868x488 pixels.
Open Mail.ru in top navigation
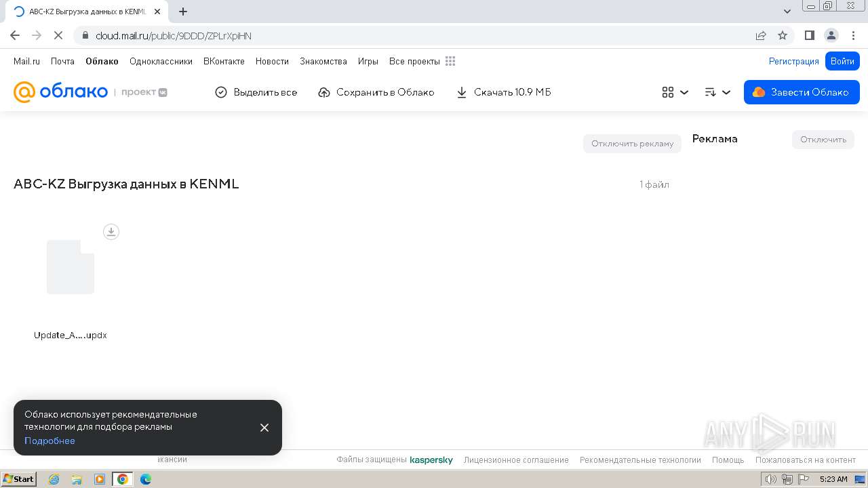tap(26, 61)
